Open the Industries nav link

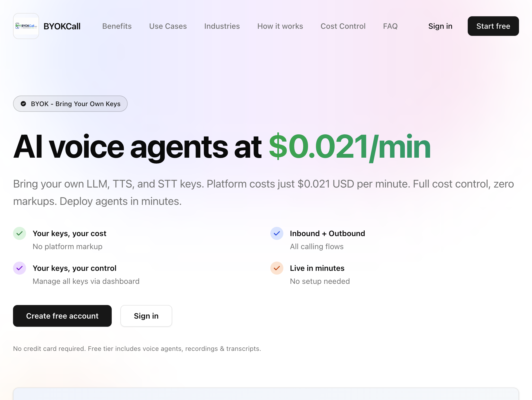click(222, 26)
